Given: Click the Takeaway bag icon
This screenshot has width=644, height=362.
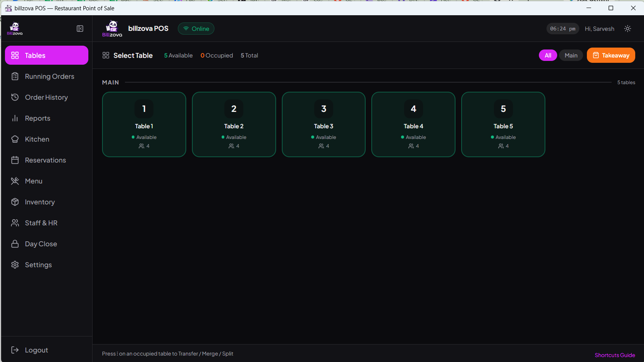Looking at the screenshot, I should 596,55.
